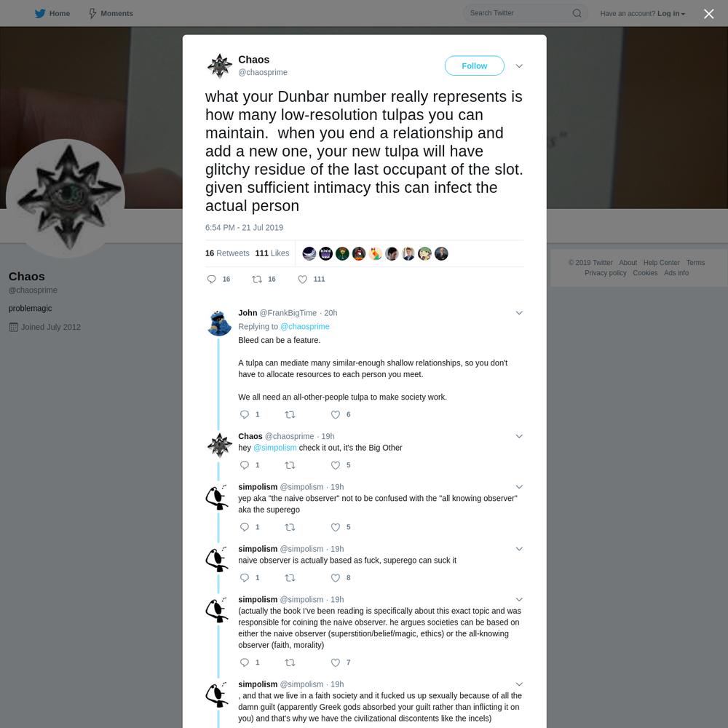View the 111 Likes list

[272, 253]
